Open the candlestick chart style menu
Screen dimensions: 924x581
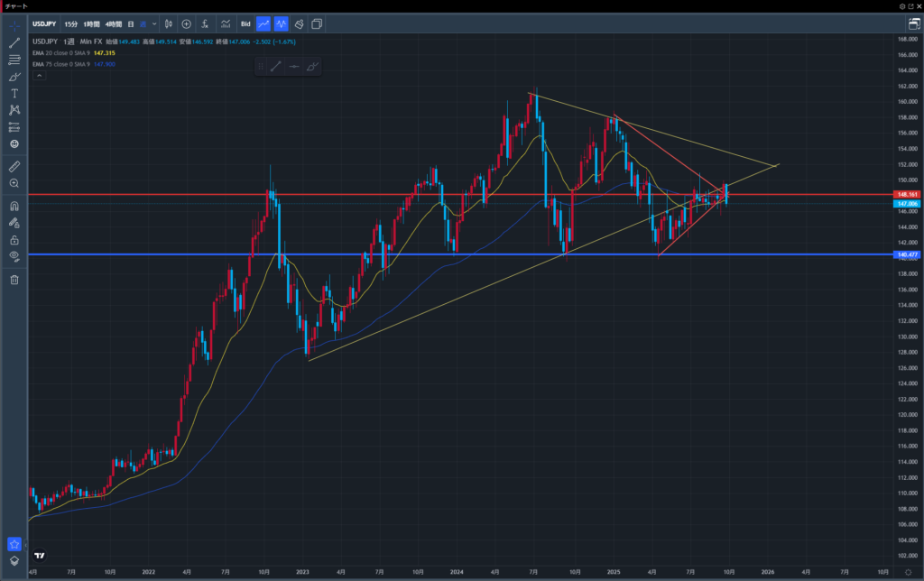168,23
